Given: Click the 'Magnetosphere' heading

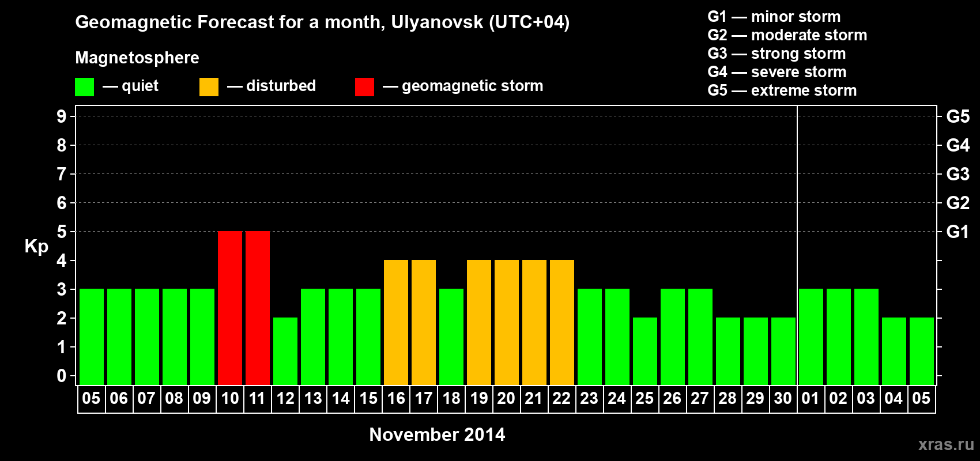Looking at the screenshot, I should pos(137,58).
